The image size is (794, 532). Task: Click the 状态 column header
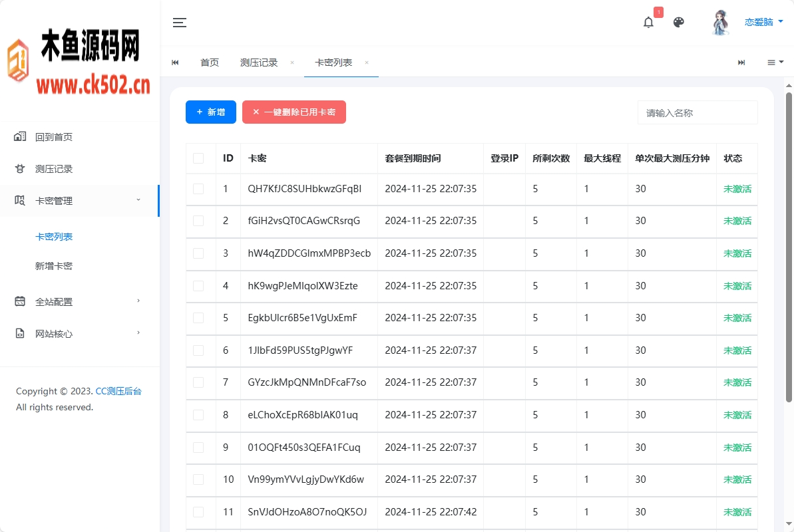click(733, 158)
